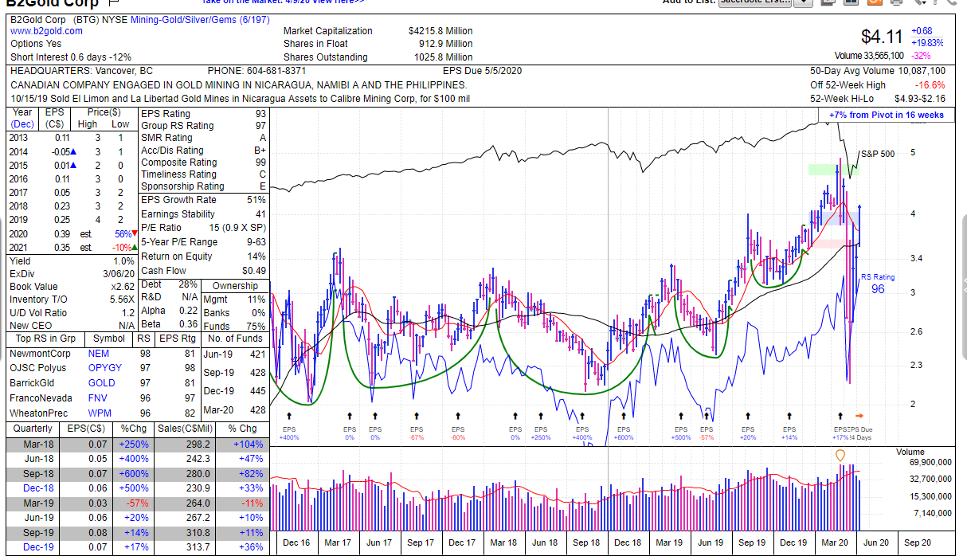Click the blue two-panel layout icon

coord(851,2)
